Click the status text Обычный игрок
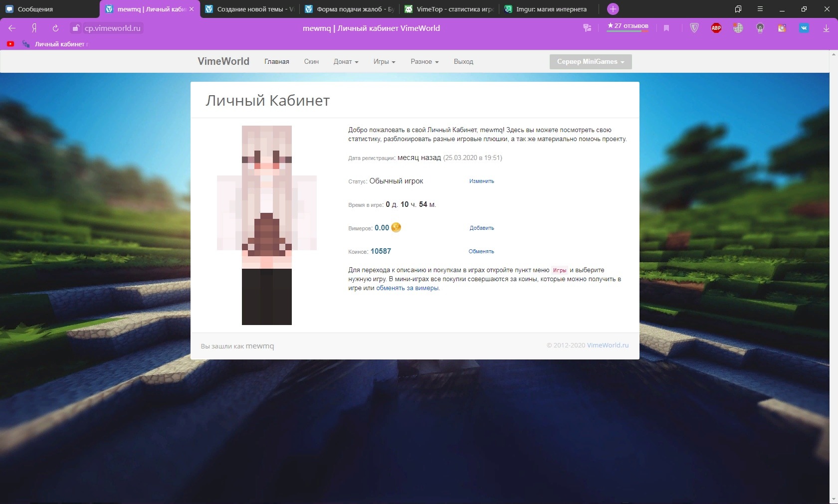838x504 pixels. pos(396,181)
